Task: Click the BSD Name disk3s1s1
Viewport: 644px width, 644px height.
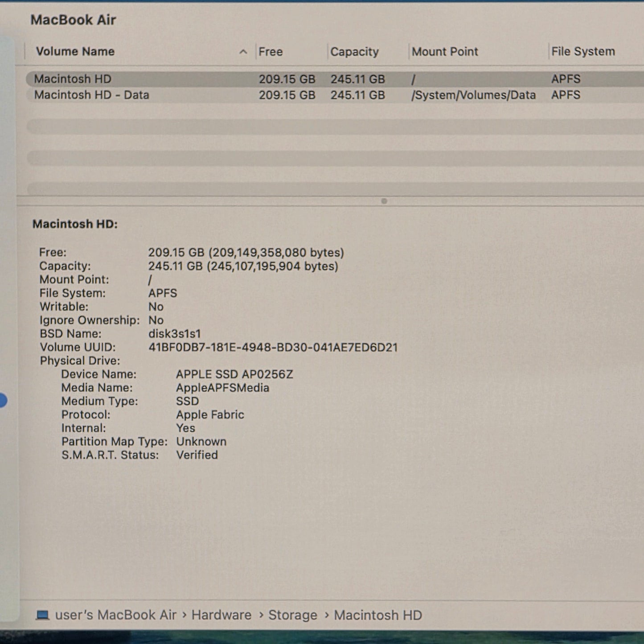Action: (175, 334)
